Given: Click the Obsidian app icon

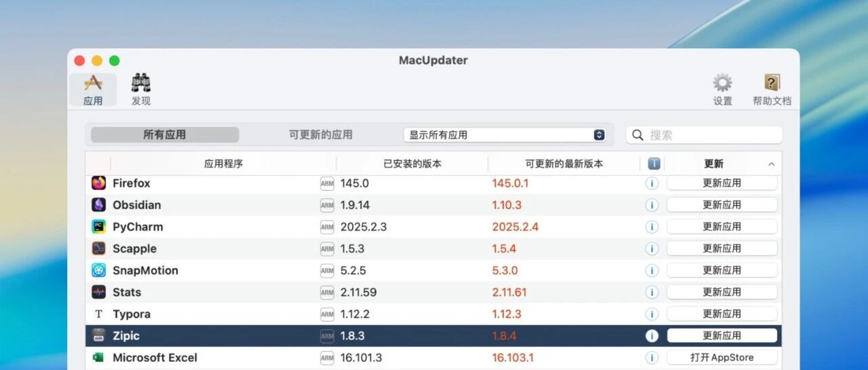Looking at the screenshot, I should (x=99, y=205).
